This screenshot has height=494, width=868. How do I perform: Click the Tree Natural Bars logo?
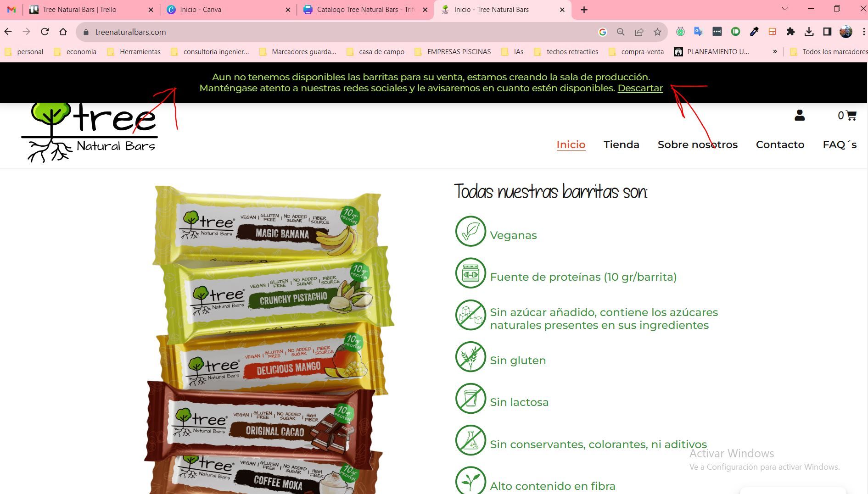point(90,132)
